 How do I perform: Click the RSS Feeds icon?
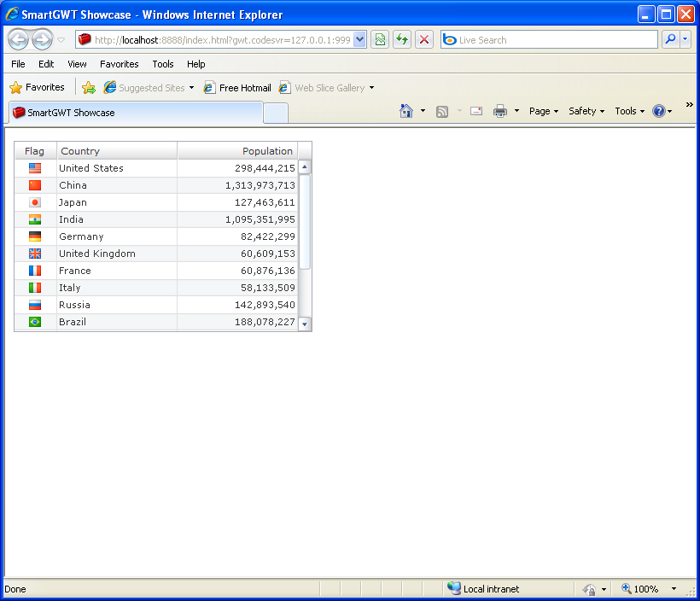[442, 111]
